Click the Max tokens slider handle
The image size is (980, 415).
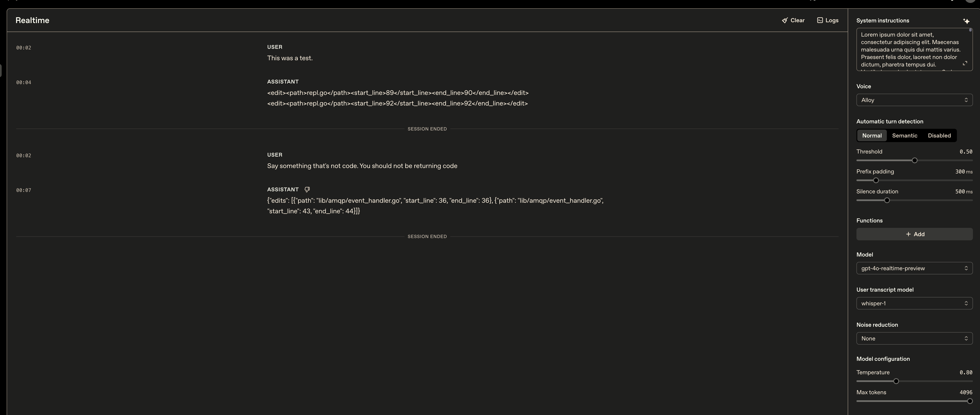click(x=969, y=401)
